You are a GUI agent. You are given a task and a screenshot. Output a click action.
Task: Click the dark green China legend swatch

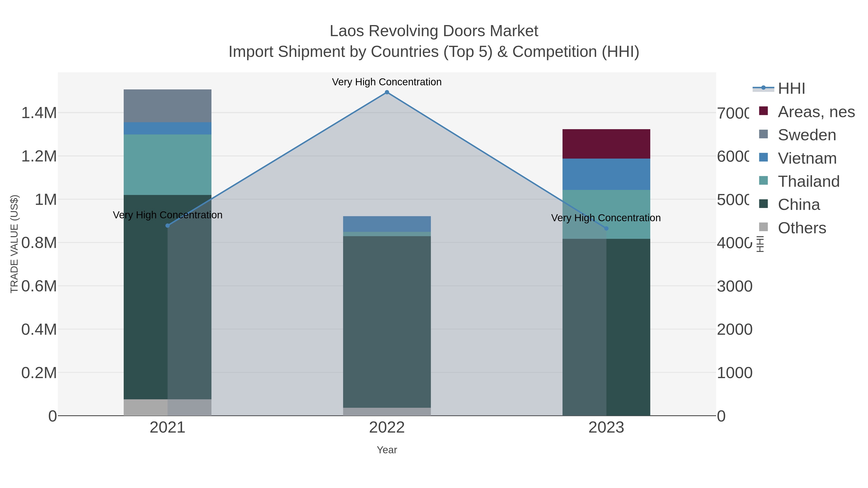764,204
